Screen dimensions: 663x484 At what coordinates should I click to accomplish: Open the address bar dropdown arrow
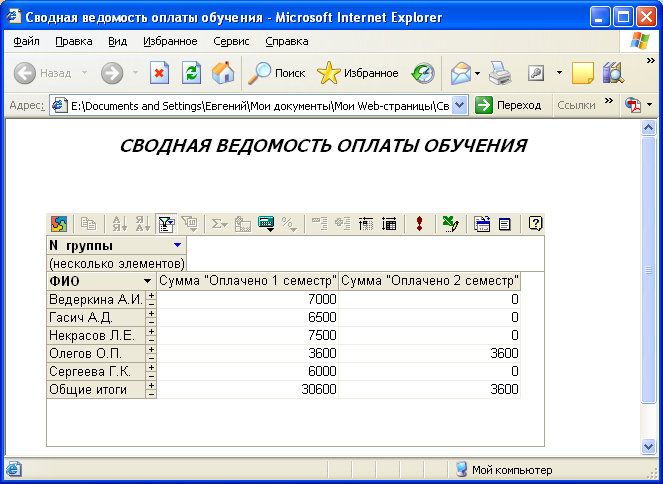(x=460, y=105)
